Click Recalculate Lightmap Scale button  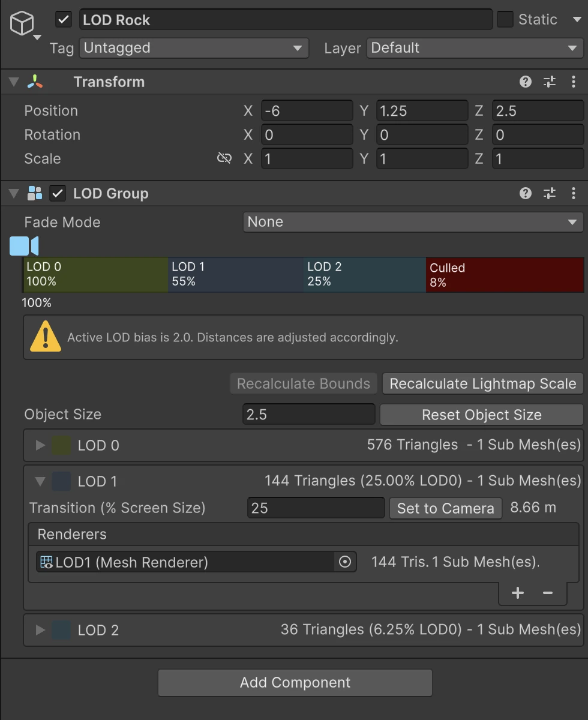(x=483, y=383)
